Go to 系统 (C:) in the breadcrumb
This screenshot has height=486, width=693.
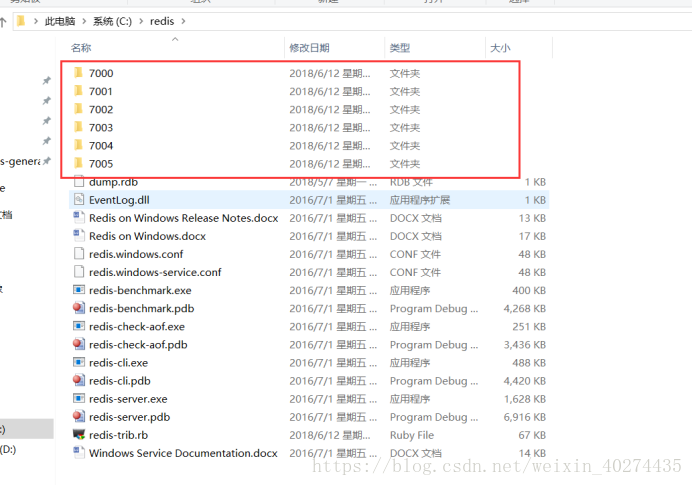112,21
